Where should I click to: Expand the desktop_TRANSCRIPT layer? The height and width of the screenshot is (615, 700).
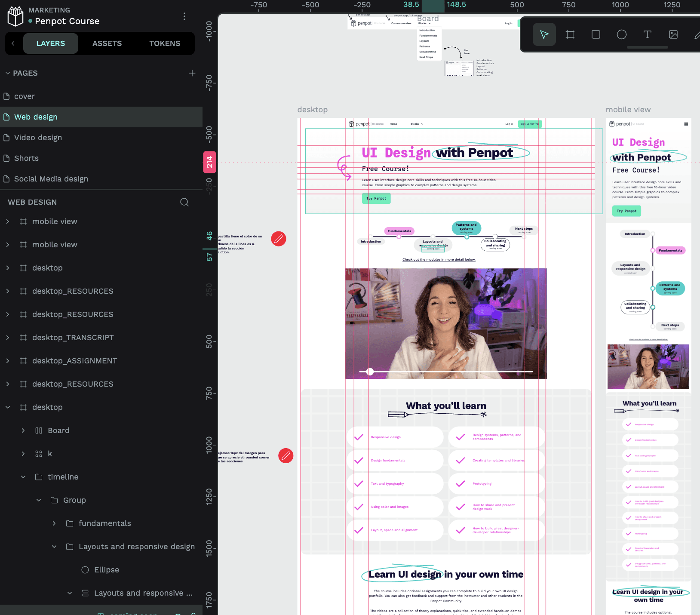point(8,338)
